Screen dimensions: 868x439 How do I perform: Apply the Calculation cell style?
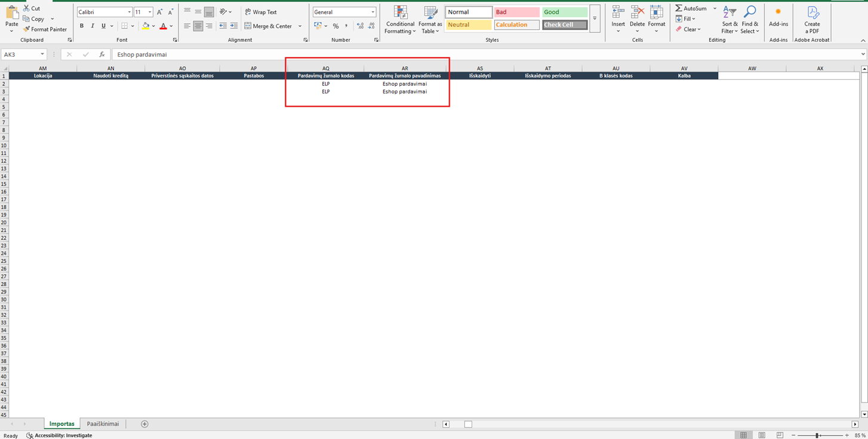[x=517, y=25]
